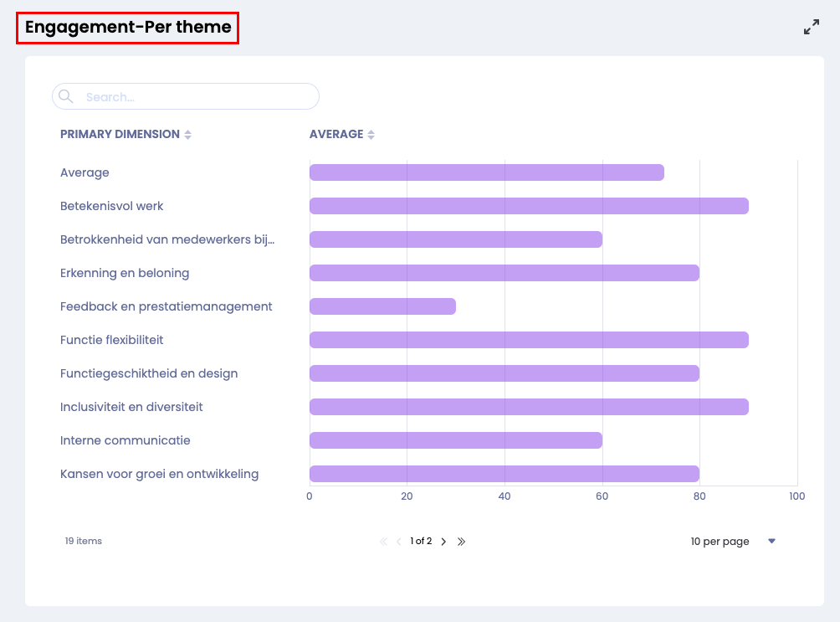The width and height of the screenshot is (840, 622).
Task: Click the Average row bar
Action: point(486,172)
